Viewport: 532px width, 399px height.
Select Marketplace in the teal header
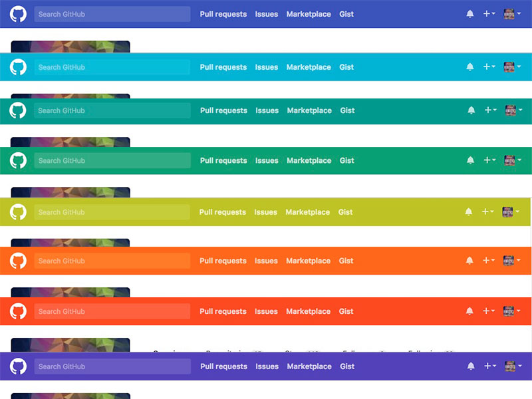(x=309, y=110)
